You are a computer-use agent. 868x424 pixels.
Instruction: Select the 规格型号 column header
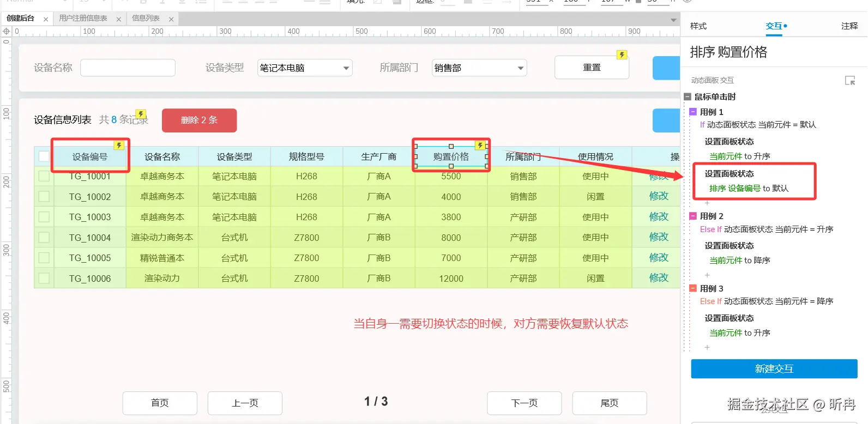point(306,156)
